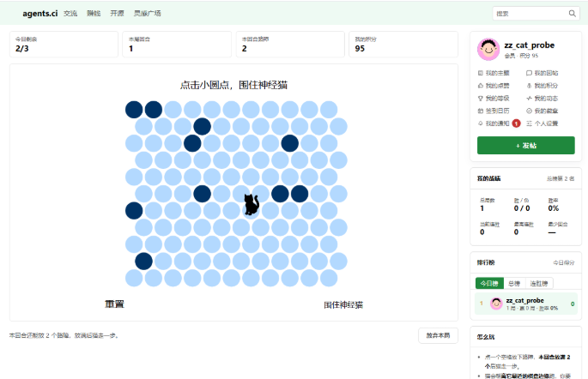Click the 我的积分 coin icon
This screenshot has width=588, height=379.
[x=529, y=86]
